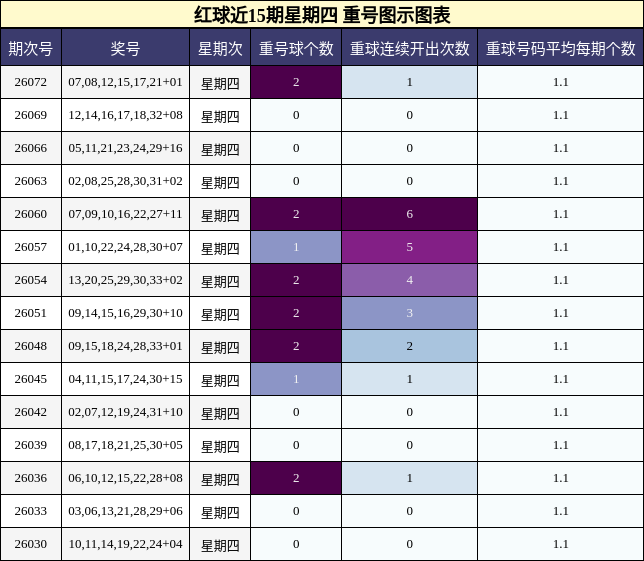Select draw numbers 08,17,18,21,25,30+05
The image size is (644, 561).
(125, 445)
